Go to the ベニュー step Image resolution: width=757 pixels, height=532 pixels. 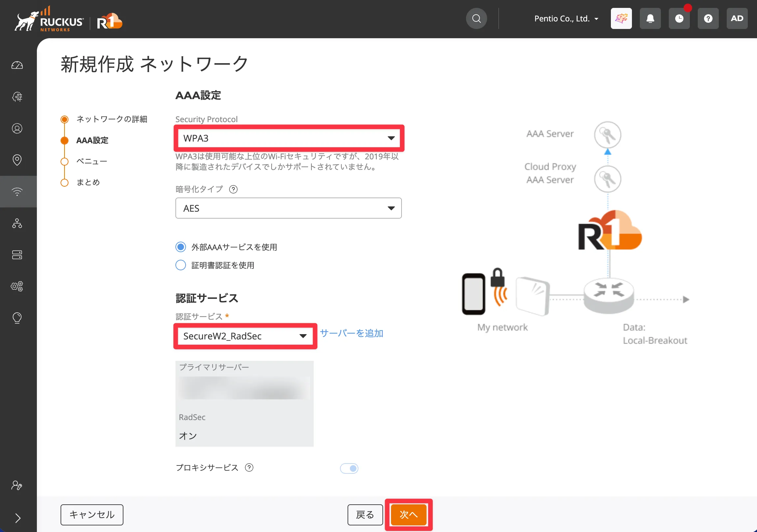(x=91, y=161)
